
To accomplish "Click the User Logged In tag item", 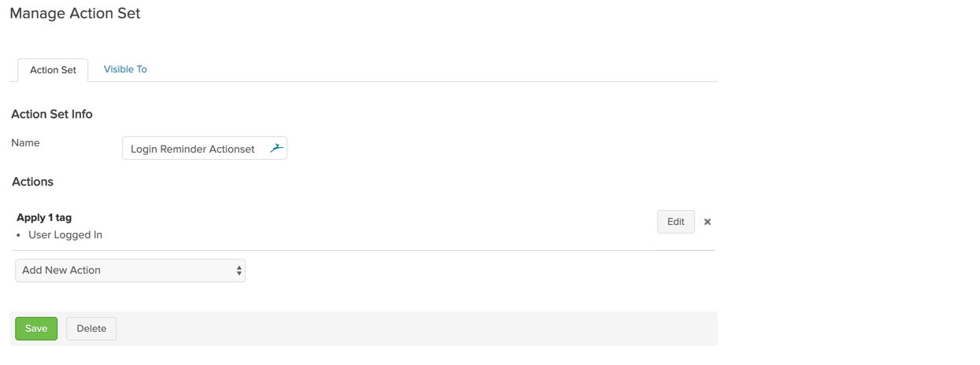I will [65, 235].
